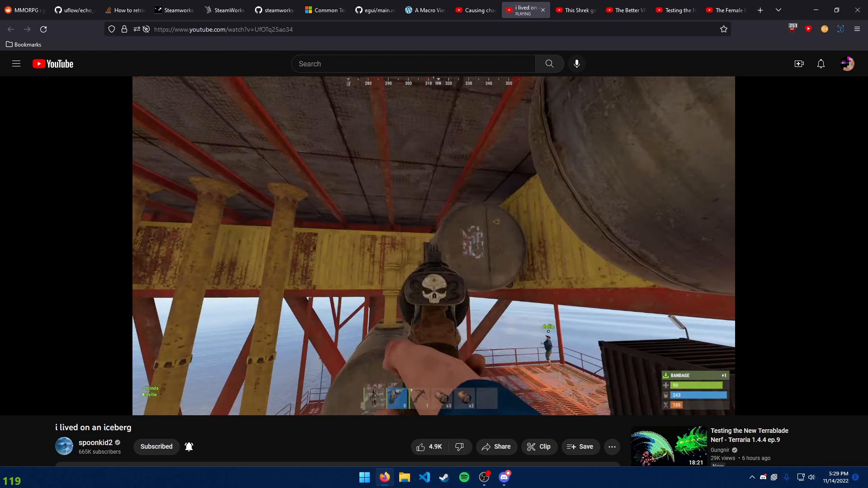Open the uBlock extension icon showing 251

[x=793, y=28]
